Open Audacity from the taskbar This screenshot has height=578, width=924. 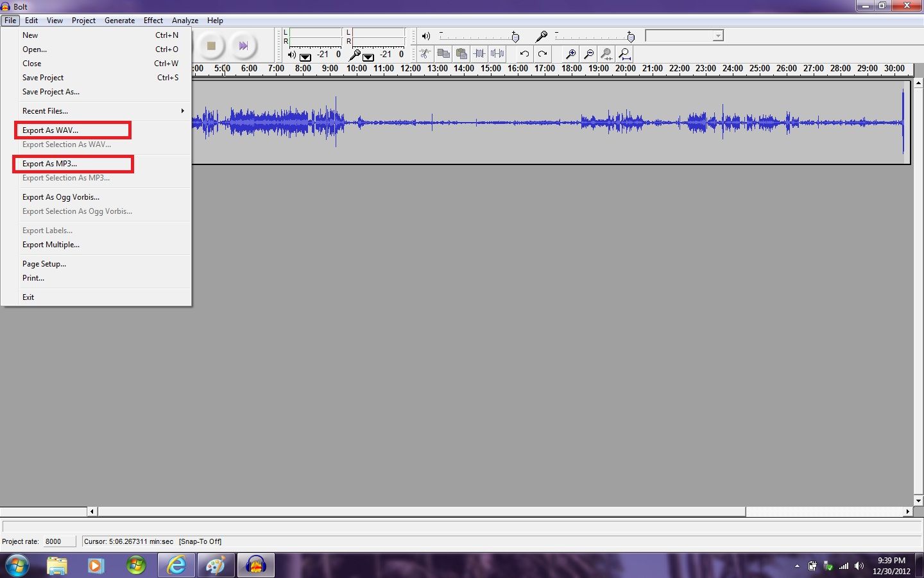coord(255,565)
